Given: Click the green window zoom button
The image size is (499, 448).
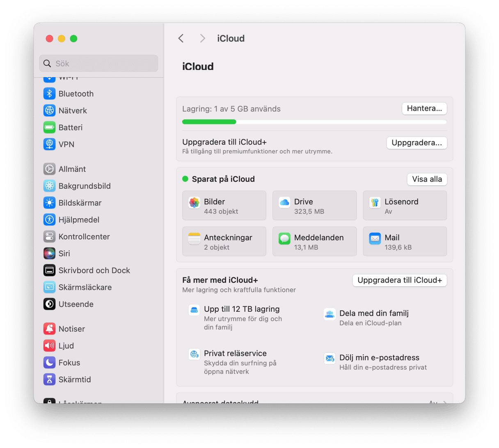Looking at the screenshot, I should (73, 39).
